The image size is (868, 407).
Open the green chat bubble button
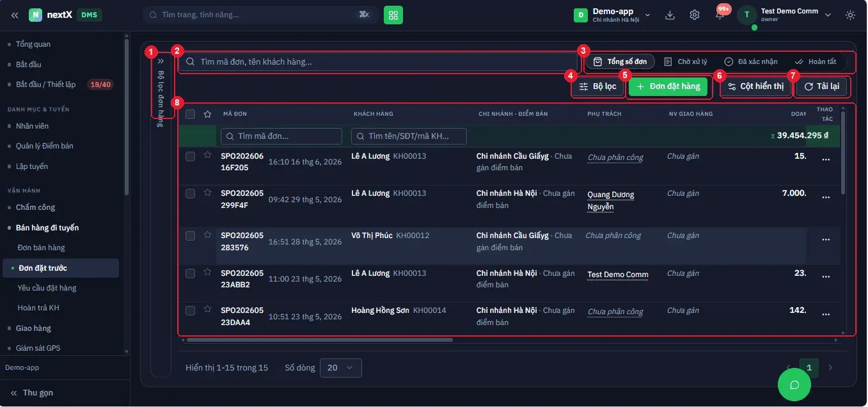coord(794,385)
